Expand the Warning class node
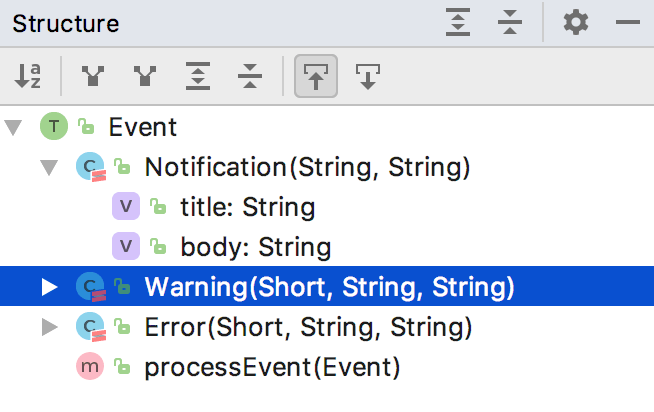 [49, 287]
